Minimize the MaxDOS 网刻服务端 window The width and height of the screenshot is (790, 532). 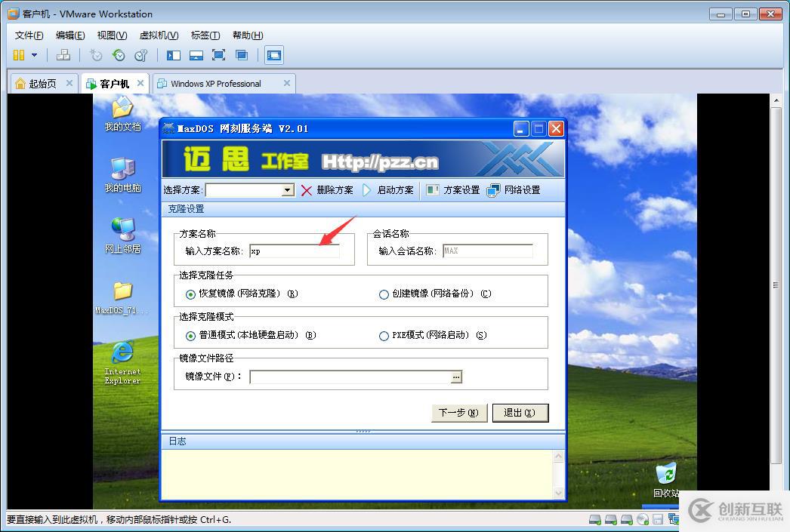521,129
